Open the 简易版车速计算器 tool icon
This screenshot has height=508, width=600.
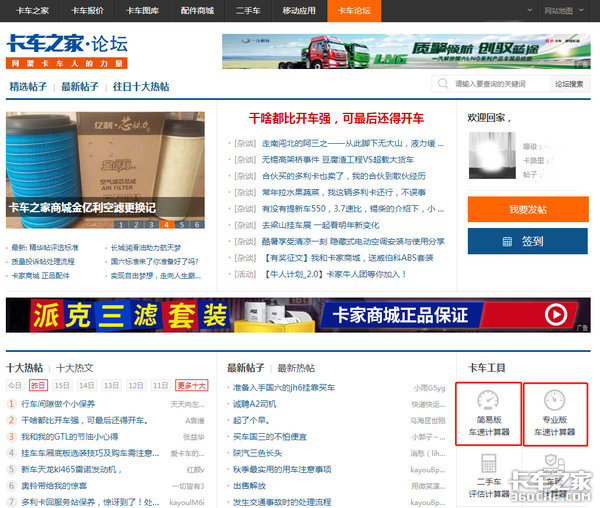point(488,412)
